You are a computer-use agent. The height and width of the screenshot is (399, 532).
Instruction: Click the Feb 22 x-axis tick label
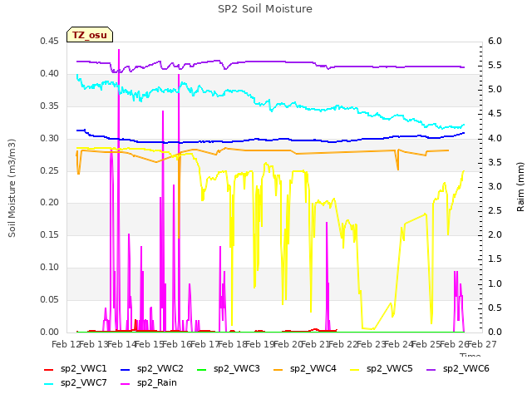pyautogui.click(x=343, y=344)
